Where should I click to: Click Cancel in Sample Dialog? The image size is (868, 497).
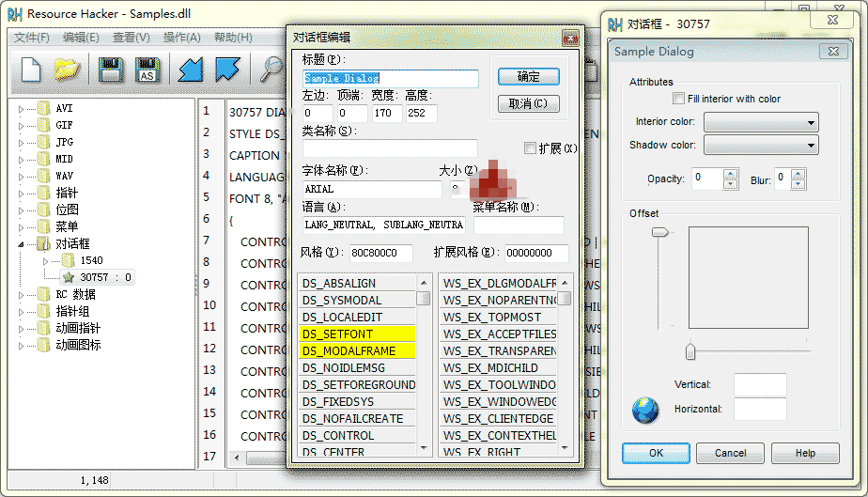pyautogui.click(x=730, y=453)
